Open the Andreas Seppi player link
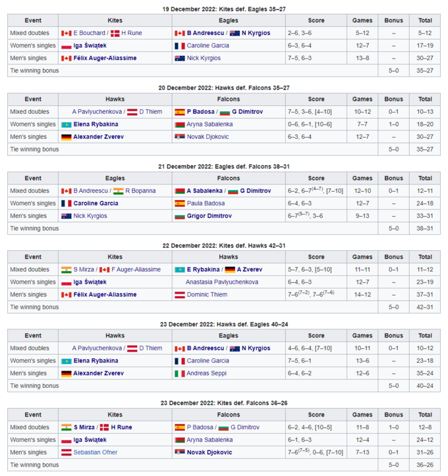The image size is (448, 476). (x=207, y=373)
